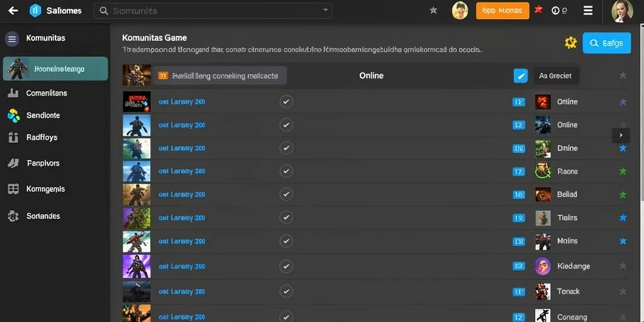Toggle the circle checkmark in the Beliad row
Image resolution: width=644 pixels, height=322 pixels.
pyautogui.click(x=286, y=195)
